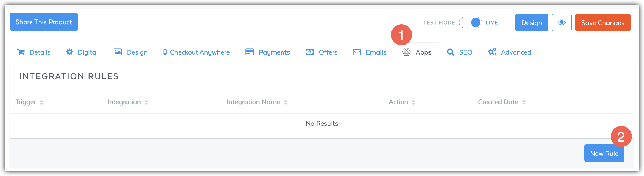Open the Payments tab
Image resolution: width=644 pixels, height=176 pixels.
[274, 52]
